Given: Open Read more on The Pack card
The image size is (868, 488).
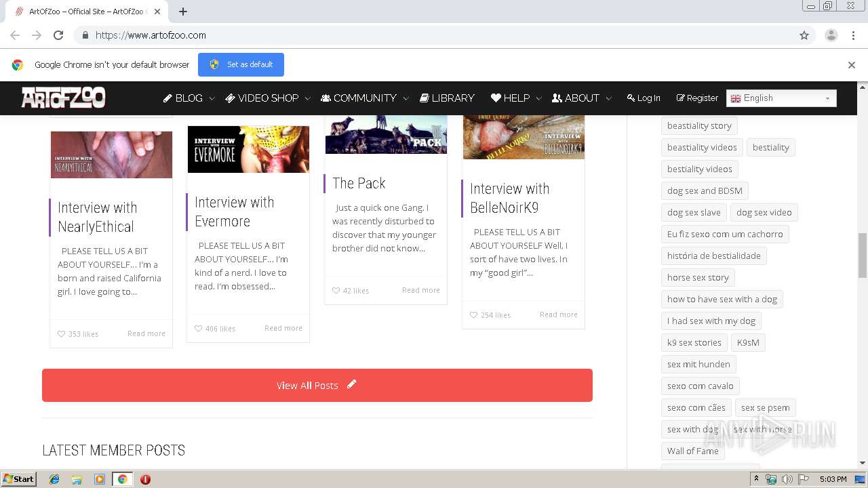Looking at the screenshot, I should tap(421, 290).
